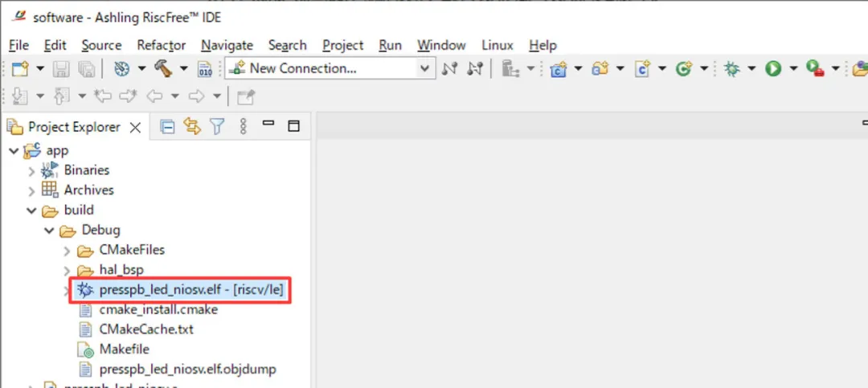Click the New wizard toolbar icon
Viewport: 868px width, 388px height.
(x=20, y=68)
